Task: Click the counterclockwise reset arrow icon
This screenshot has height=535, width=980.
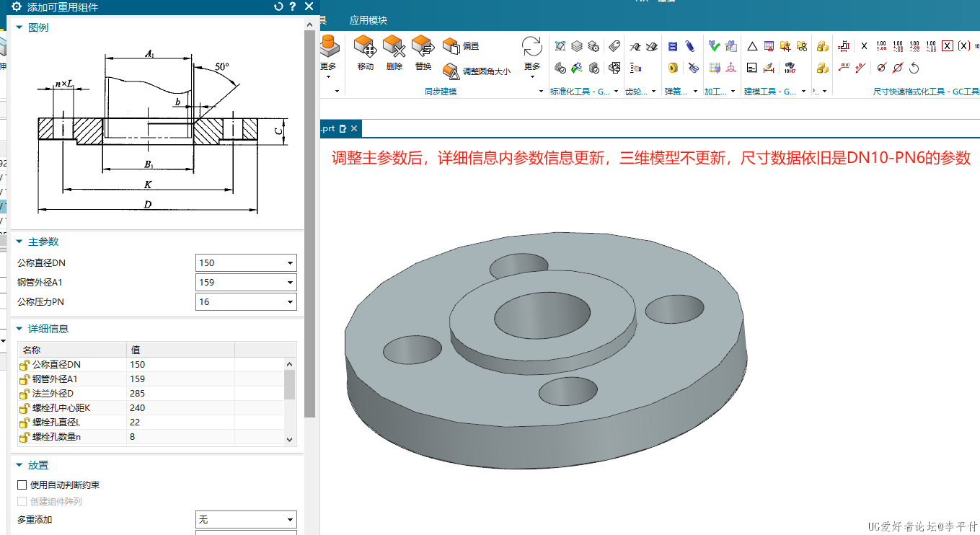Action: pyautogui.click(x=914, y=68)
